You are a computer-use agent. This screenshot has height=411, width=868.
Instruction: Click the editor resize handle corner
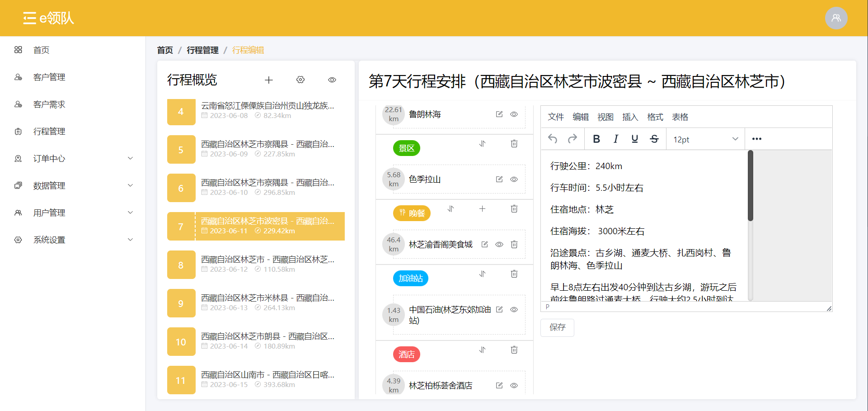[x=829, y=308]
